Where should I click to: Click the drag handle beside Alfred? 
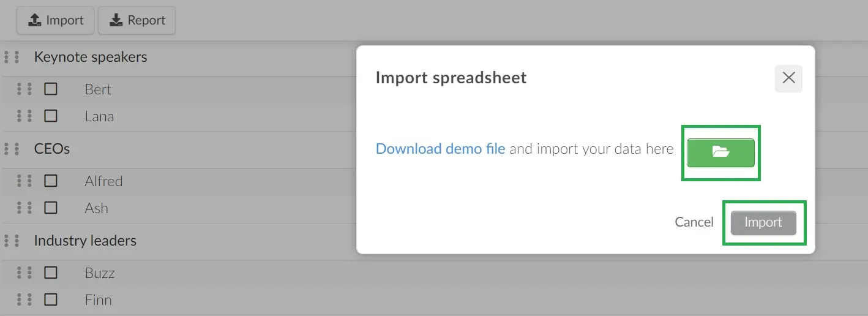click(x=24, y=181)
